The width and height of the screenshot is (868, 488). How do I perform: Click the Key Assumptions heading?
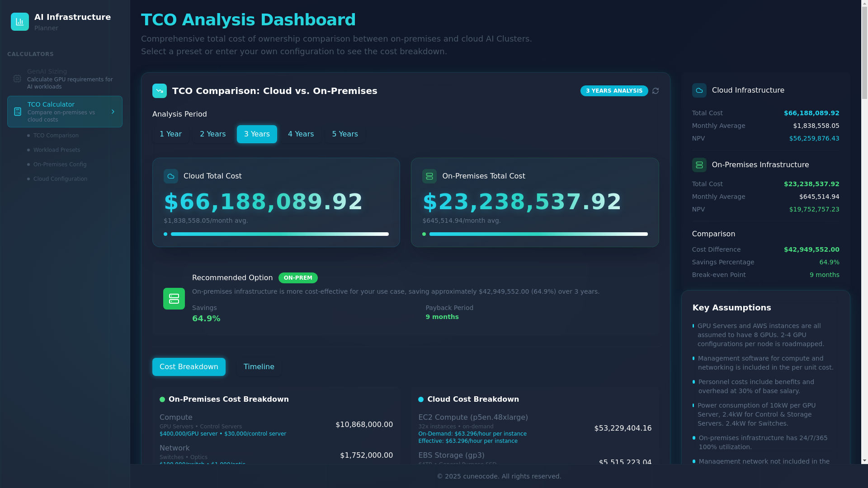(732, 308)
